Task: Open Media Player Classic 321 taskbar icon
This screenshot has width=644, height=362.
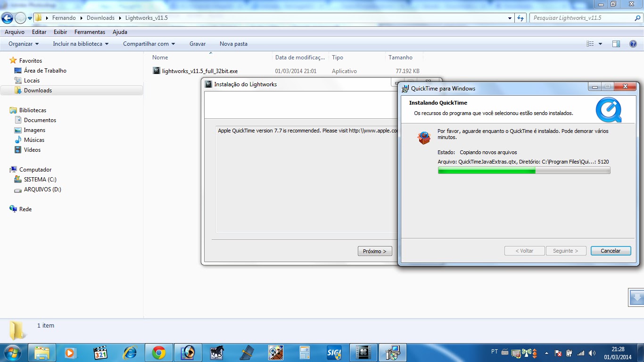Action: click(x=100, y=353)
